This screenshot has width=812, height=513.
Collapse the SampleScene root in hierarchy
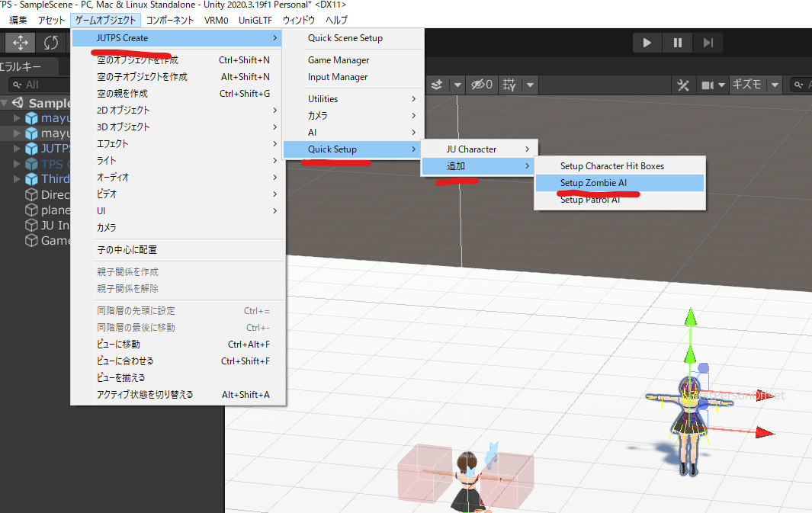[6, 104]
